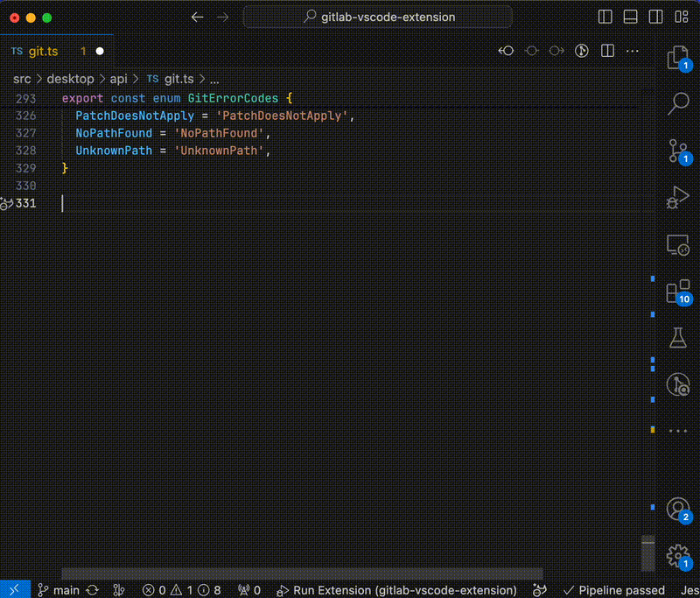This screenshot has height=598, width=700.
Task: Open the current revision changes icon
Action: click(x=531, y=51)
